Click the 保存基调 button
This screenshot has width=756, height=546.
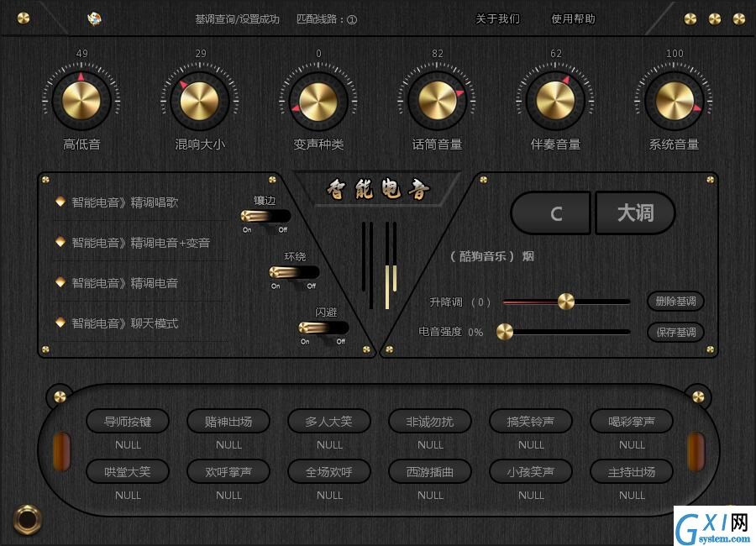point(675,332)
